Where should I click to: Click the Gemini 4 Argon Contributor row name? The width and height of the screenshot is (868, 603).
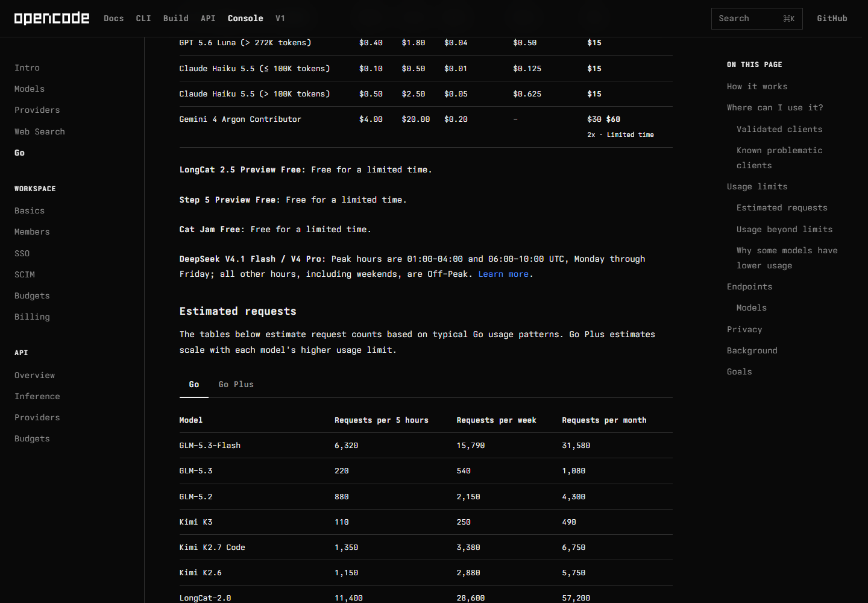tap(240, 119)
